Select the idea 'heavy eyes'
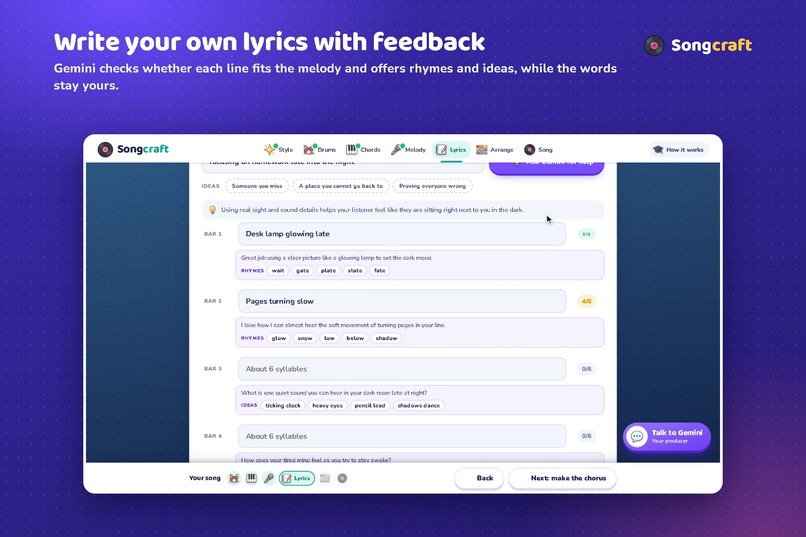 coord(327,405)
